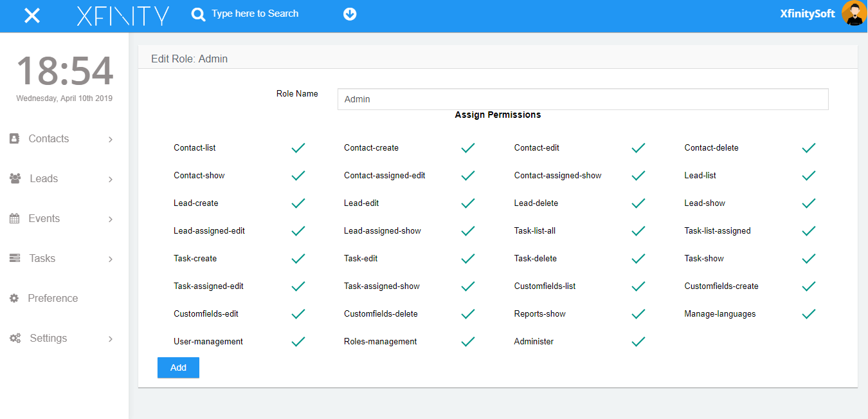Click the XFINITY logo
This screenshot has width=868, height=419.
point(123,15)
